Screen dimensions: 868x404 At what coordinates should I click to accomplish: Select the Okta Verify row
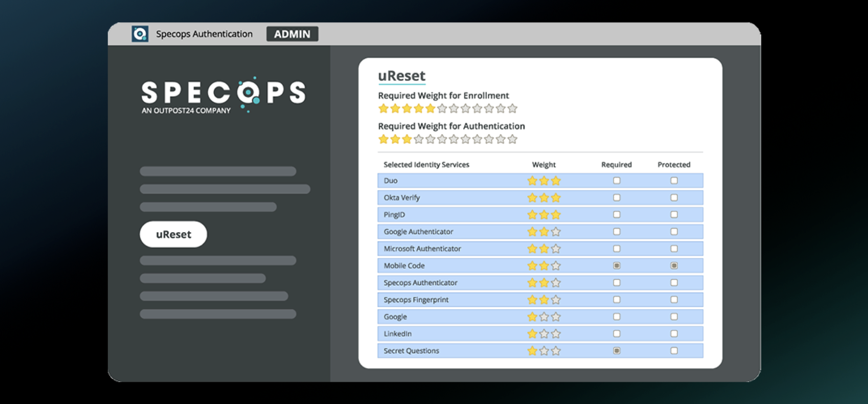coord(540,197)
